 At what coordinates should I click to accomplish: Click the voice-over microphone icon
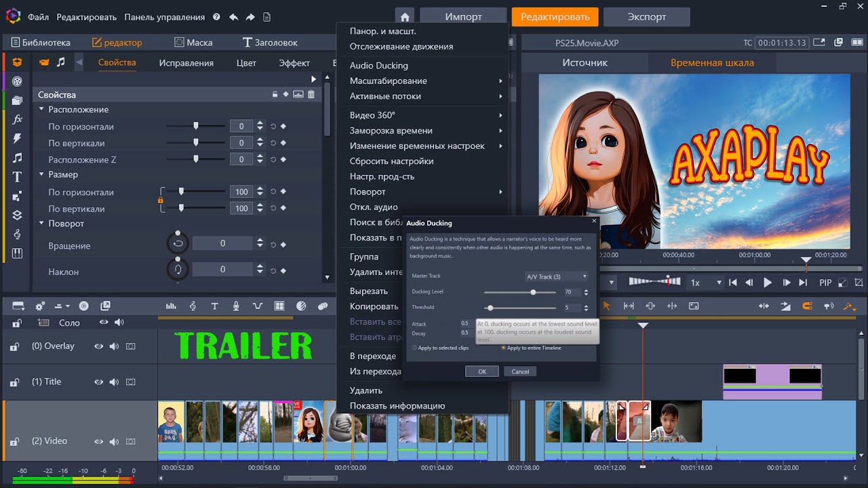click(x=236, y=306)
